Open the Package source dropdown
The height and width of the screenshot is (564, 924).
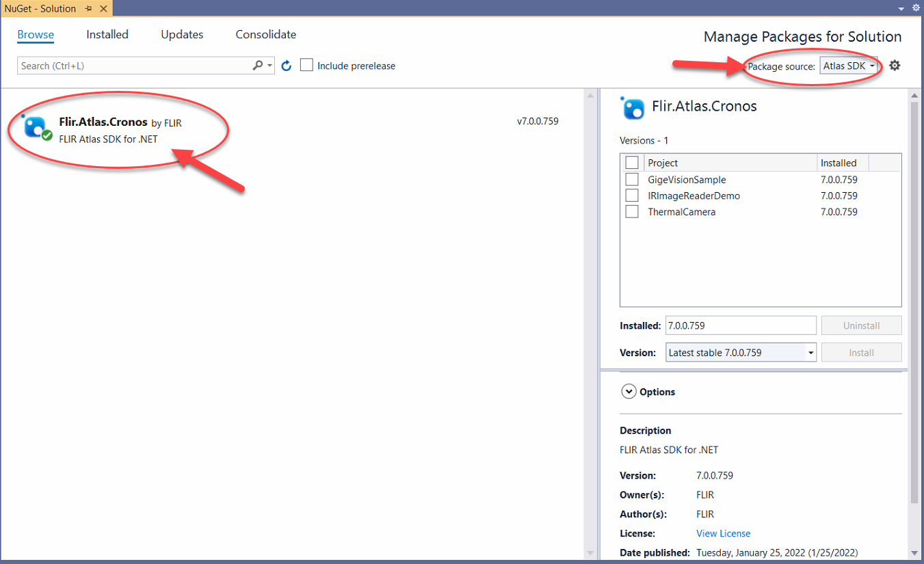click(849, 66)
